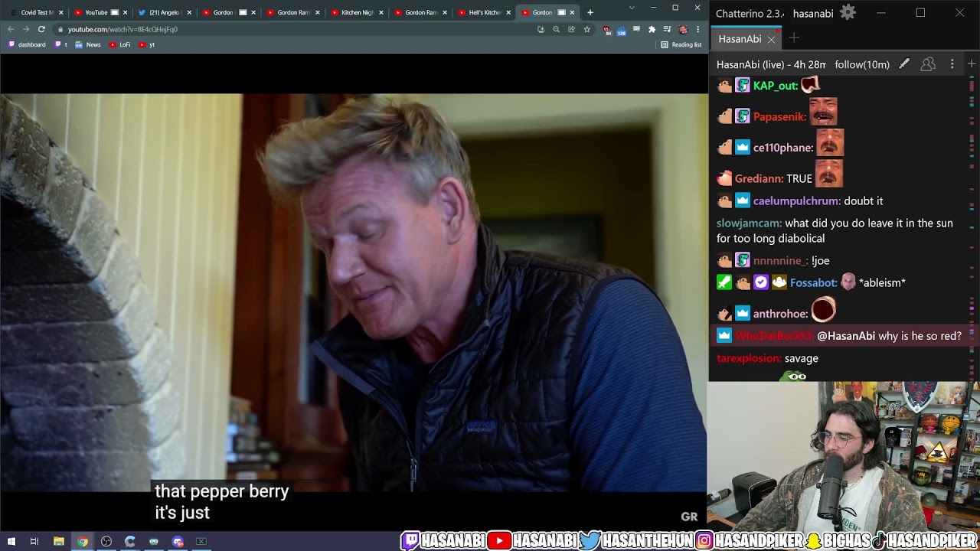Open Task View on taskbar

click(34, 542)
